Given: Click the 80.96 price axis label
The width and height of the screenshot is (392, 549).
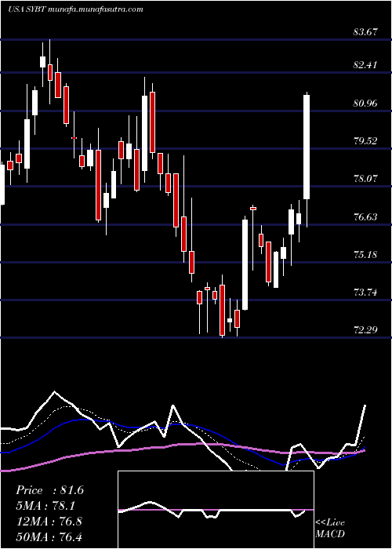Looking at the screenshot, I should (365, 104).
